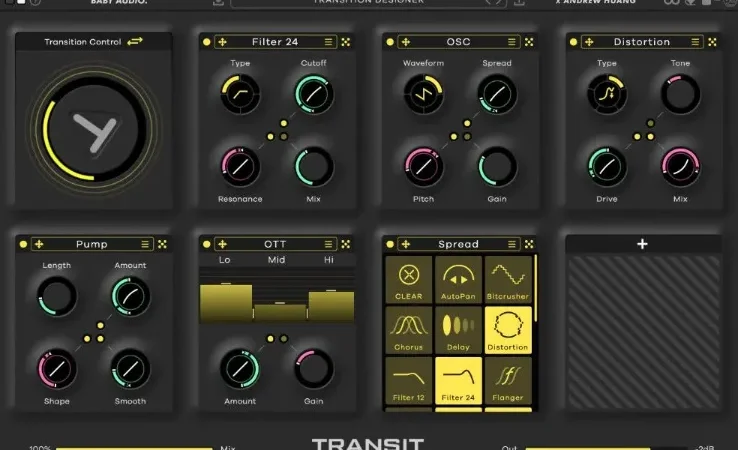Disable the Pump module power dot

click(23, 244)
